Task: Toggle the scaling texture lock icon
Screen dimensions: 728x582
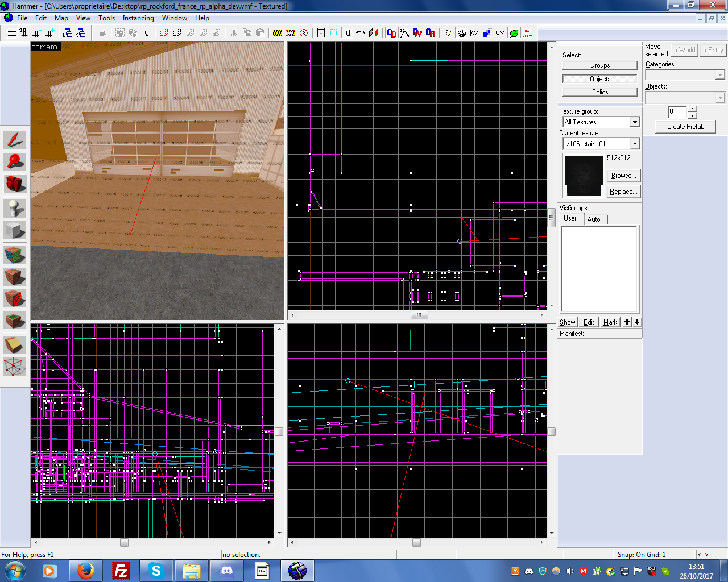Action: point(361,33)
